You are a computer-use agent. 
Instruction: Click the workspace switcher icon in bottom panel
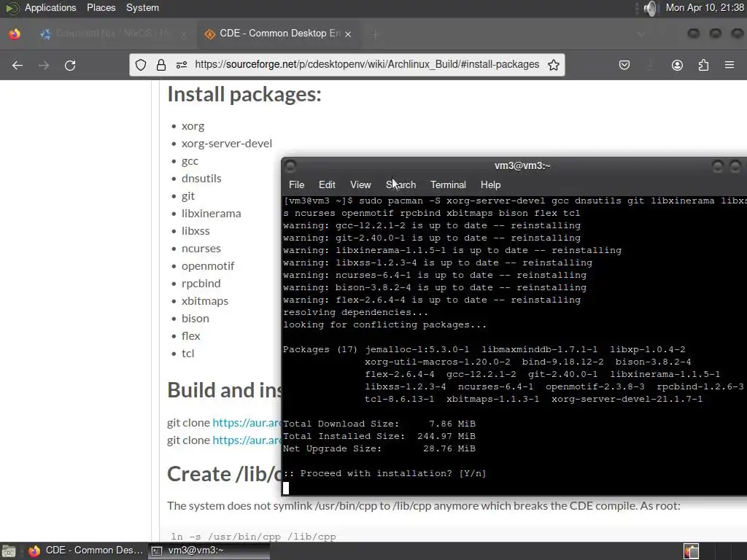click(691, 551)
